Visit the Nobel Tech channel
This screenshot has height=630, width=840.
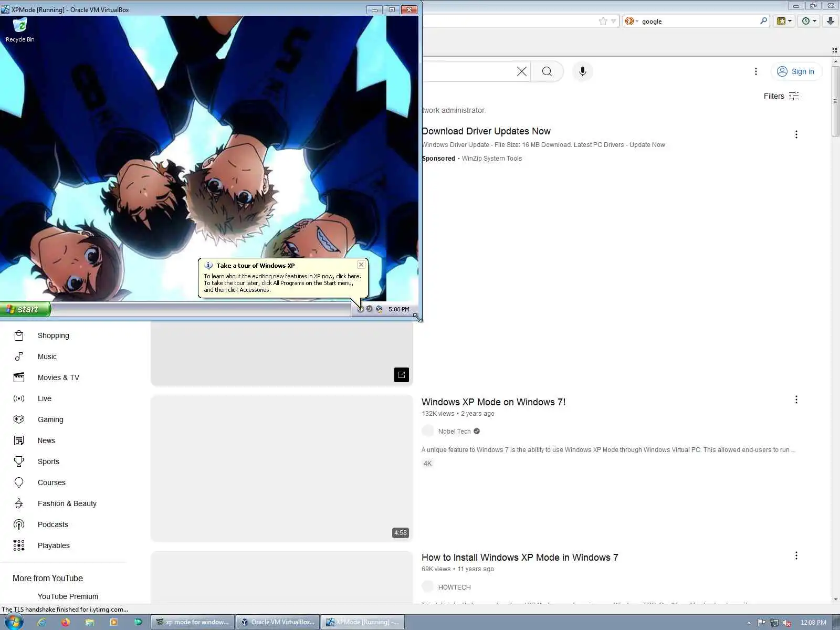point(455,432)
